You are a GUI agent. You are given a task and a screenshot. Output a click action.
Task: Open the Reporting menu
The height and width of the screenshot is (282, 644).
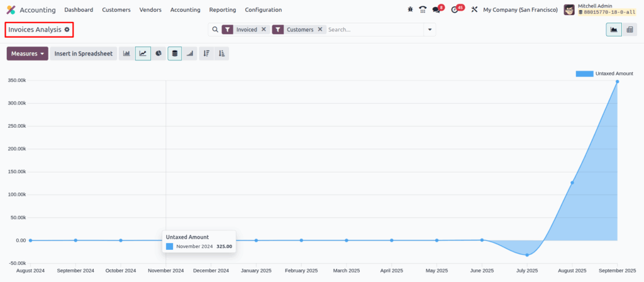223,9
